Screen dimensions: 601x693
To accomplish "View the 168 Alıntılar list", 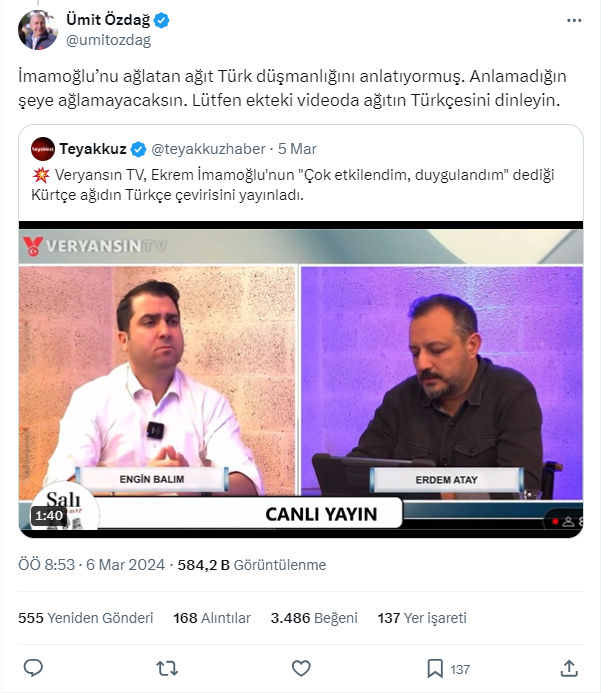I will point(212,617).
